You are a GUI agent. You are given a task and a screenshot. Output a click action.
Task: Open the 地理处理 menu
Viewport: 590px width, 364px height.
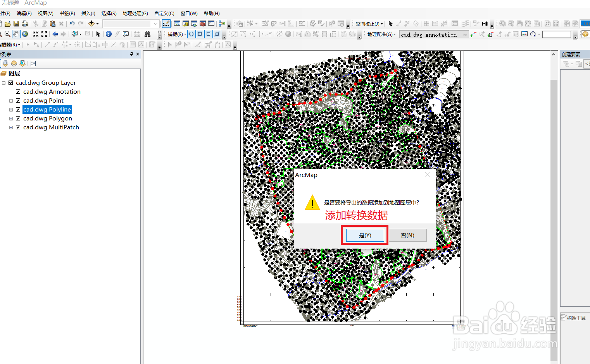[135, 13]
